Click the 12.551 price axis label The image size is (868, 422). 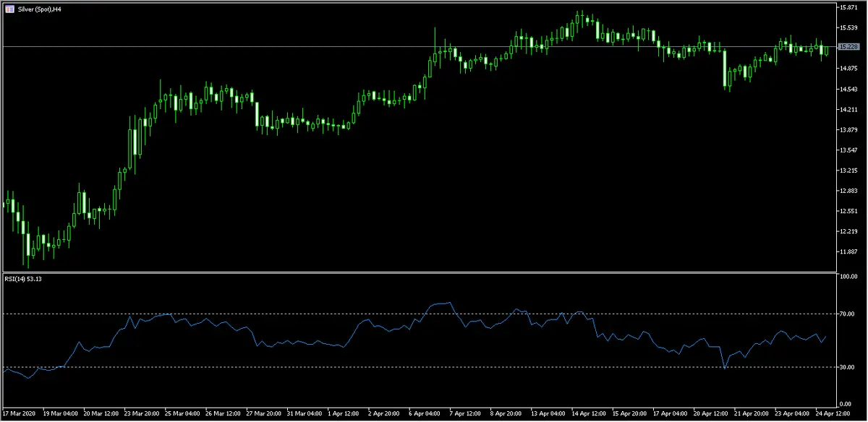point(848,211)
